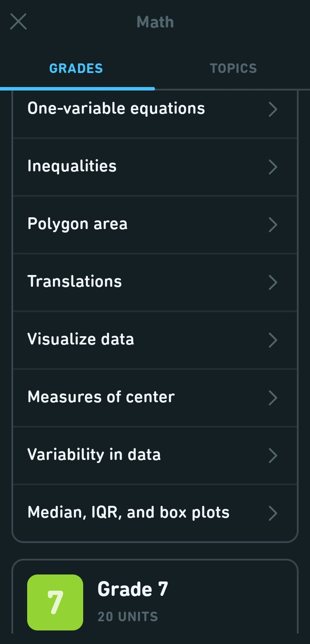
Task: Open the One-variable equations unit
Action: click(x=116, y=108)
